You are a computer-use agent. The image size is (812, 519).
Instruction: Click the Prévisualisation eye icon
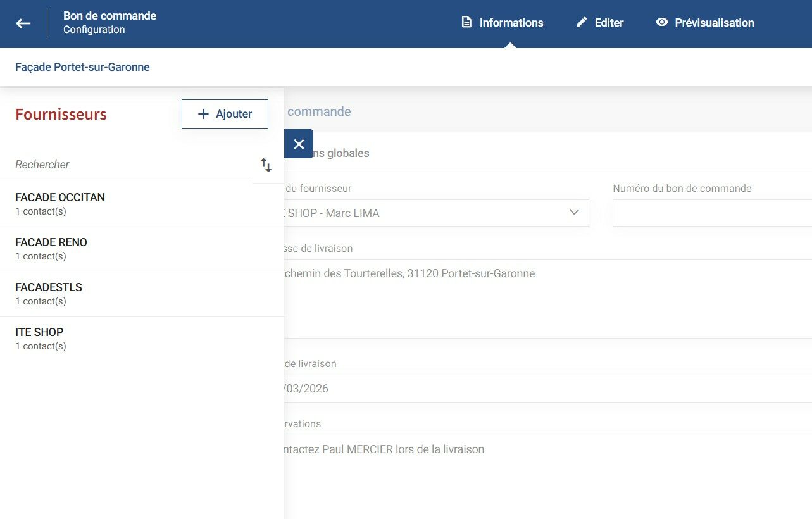pos(662,22)
